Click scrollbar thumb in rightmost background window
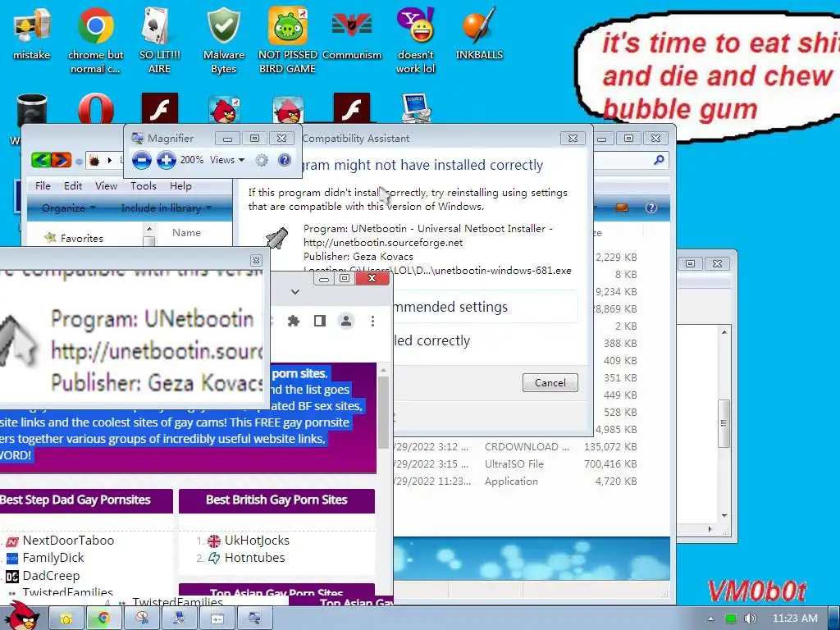 pyautogui.click(x=724, y=423)
